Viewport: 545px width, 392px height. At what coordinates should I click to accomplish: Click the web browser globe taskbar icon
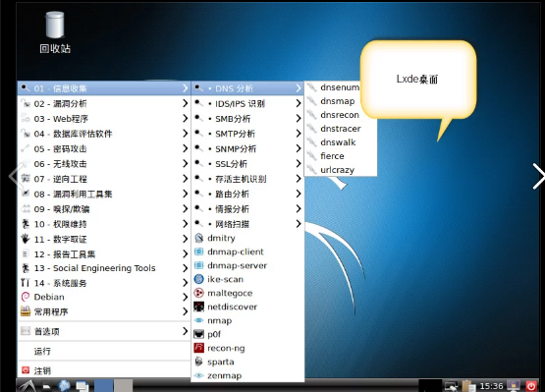[x=64, y=386]
